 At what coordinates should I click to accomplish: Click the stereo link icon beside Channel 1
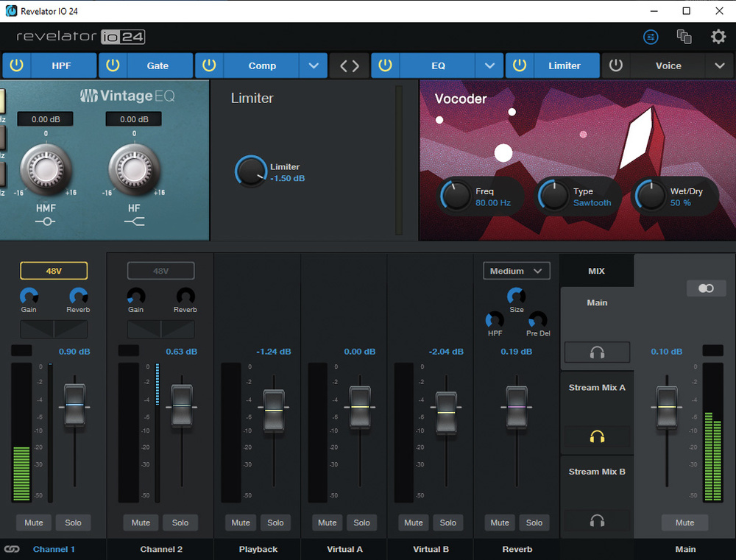tap(12, 549)
